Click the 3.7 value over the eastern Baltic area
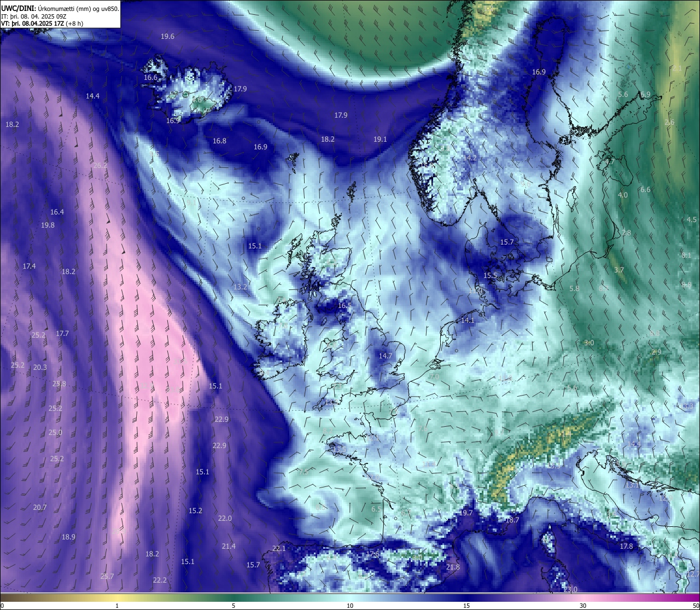The height and width of the screenshot is (610, 700). tap(619, 270)
